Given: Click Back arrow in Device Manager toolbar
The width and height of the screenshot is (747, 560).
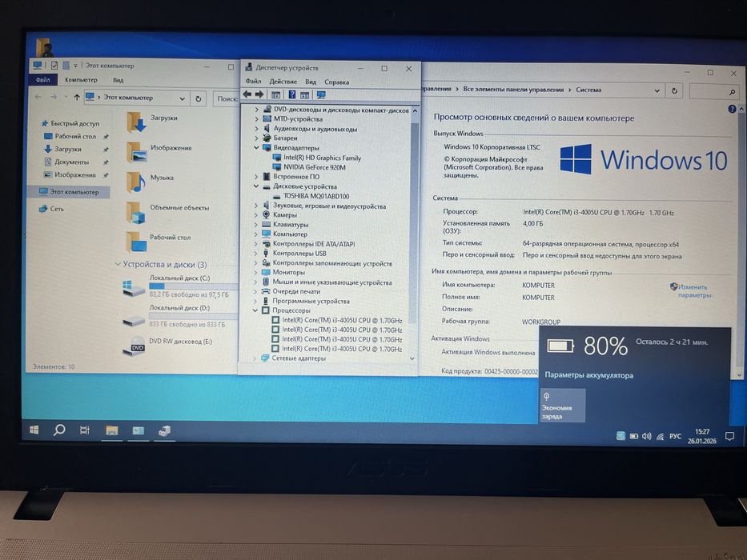Looking at the screenshot, I should pyautogui.click(x=247, y=94).
